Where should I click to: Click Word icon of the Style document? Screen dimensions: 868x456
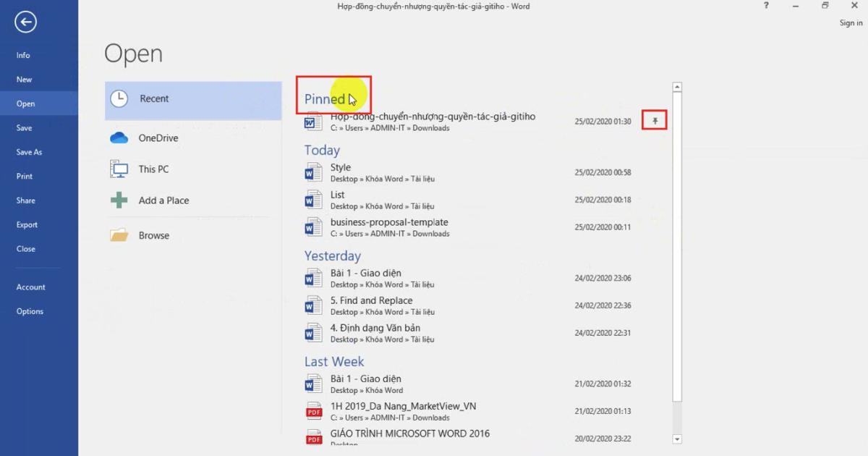click(x=313, y=172)
